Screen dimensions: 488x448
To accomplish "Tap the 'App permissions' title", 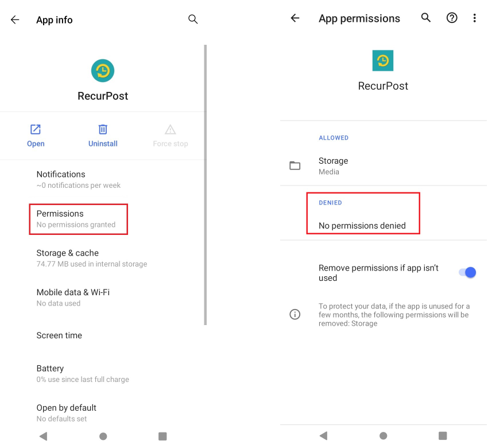I will pos(359,19).
